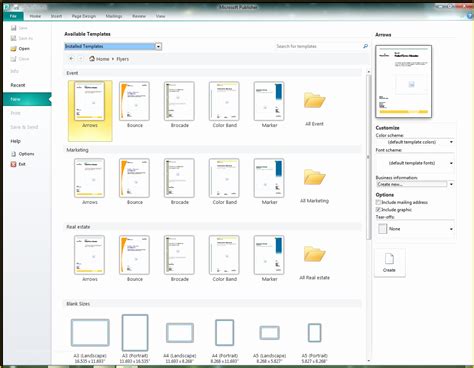Expand the Tear-offs None dropdown
The image size is (474, 368).
point(415,229)
